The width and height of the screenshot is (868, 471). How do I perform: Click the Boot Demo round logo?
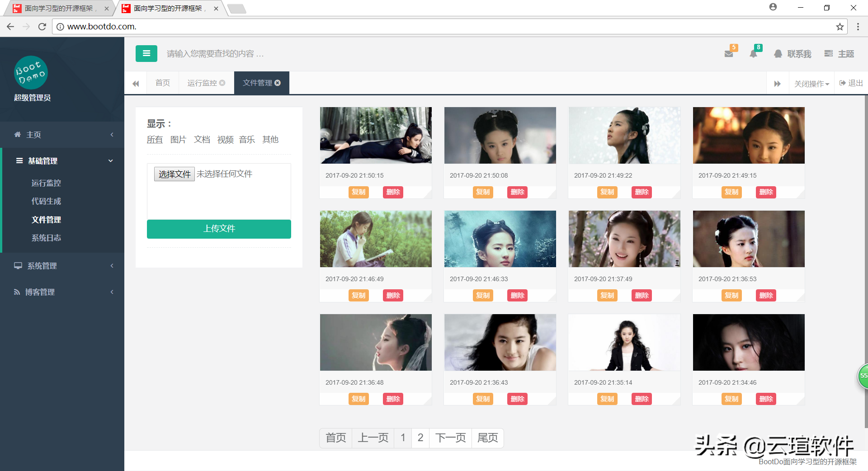tap(31, 73)
